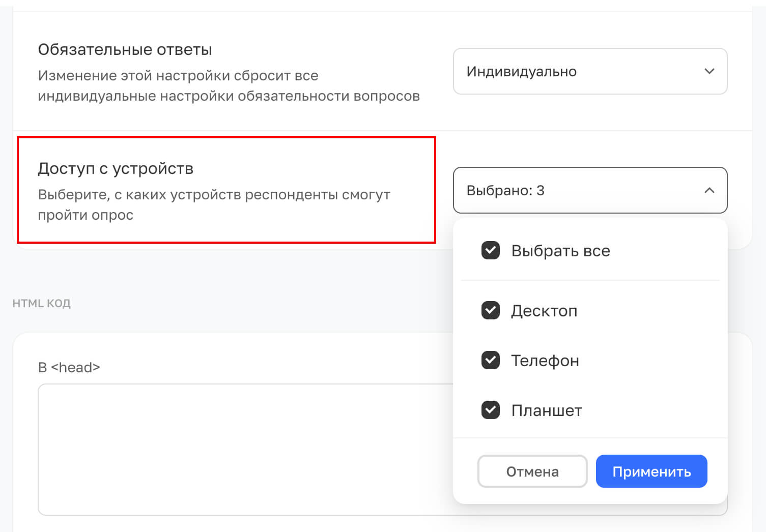
Task: Click the Отмена button
Action: 532,471
